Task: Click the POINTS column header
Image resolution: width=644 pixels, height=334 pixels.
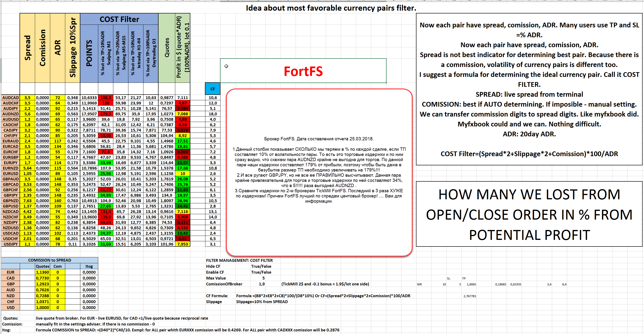Action: pos(89,53)
